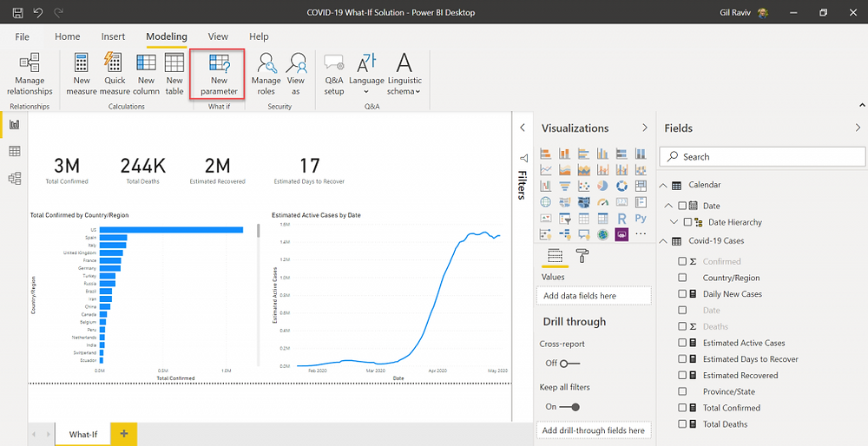Switch to the Insert ribbon tab
868x446 pixels.
point(113,36)
